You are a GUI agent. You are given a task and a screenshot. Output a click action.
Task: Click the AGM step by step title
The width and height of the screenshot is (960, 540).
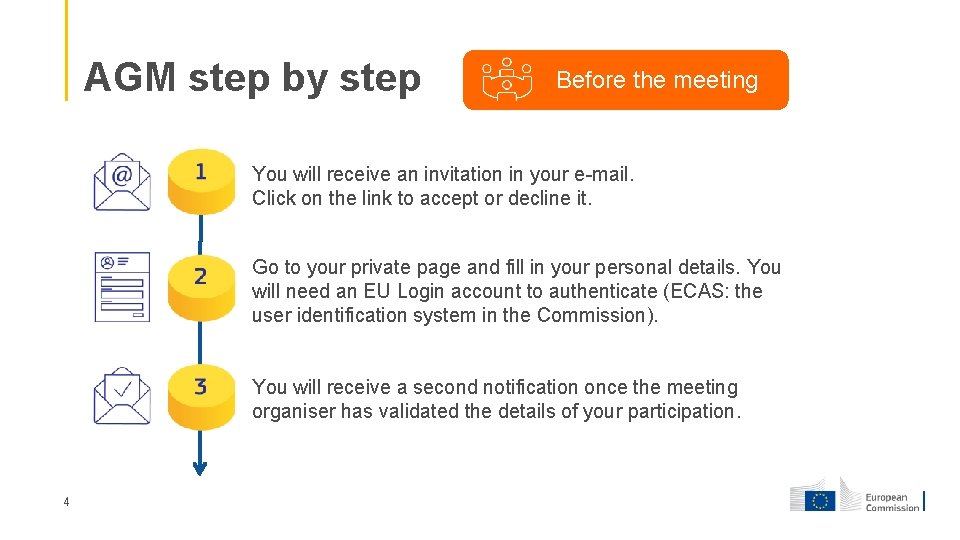[252, 78]
